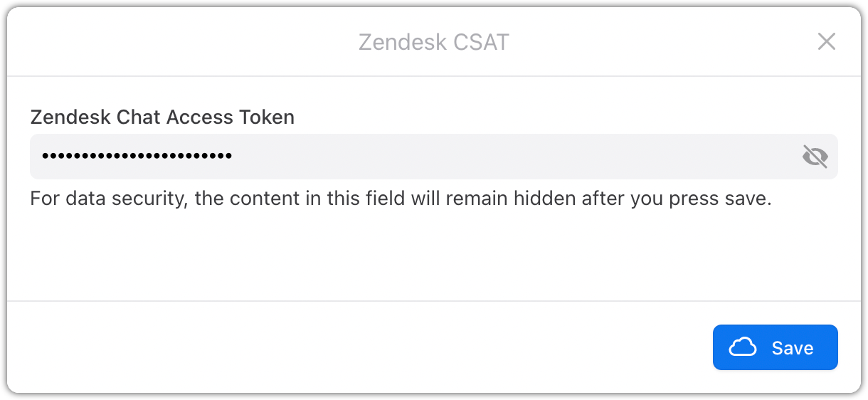Click the Zendesk Chat Access Token label
Image resolution: width=868 pixels, height=400 pixels.
(162, 117)
